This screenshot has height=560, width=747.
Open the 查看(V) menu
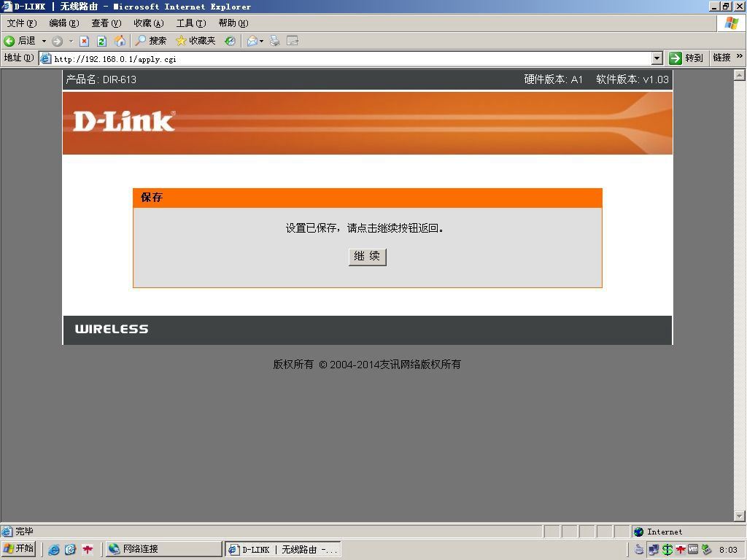107,23
